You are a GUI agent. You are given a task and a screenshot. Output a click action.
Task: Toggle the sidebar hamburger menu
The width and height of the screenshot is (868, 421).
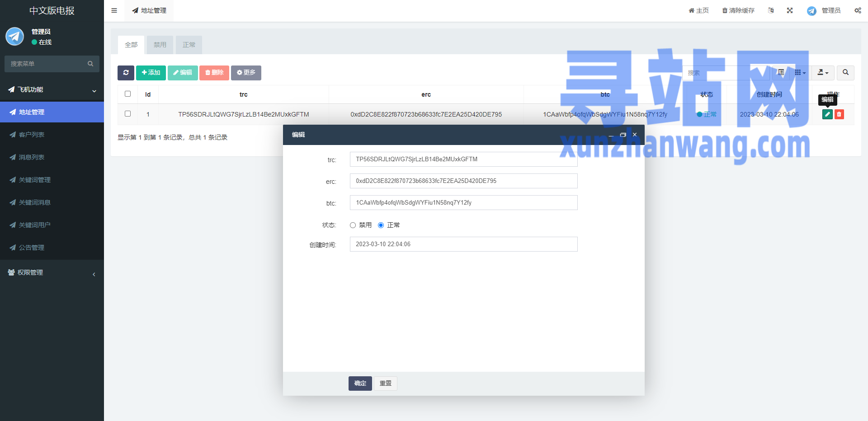point(114,10)
